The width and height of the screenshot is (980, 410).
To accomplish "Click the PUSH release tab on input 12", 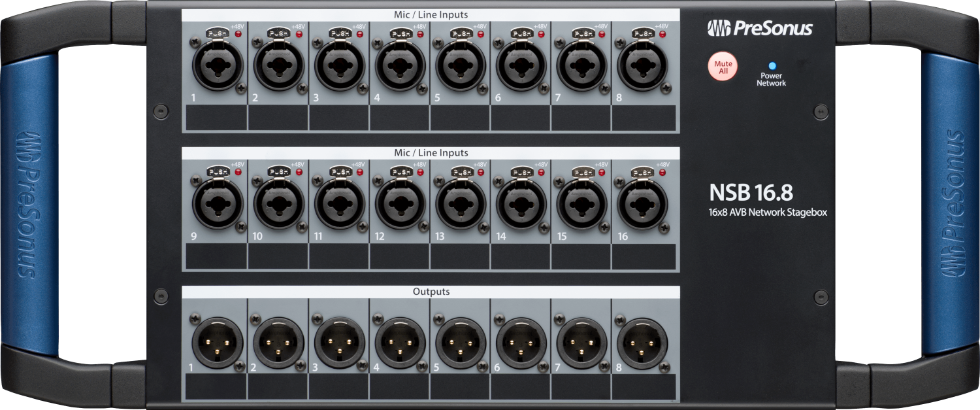I will 400,172.
